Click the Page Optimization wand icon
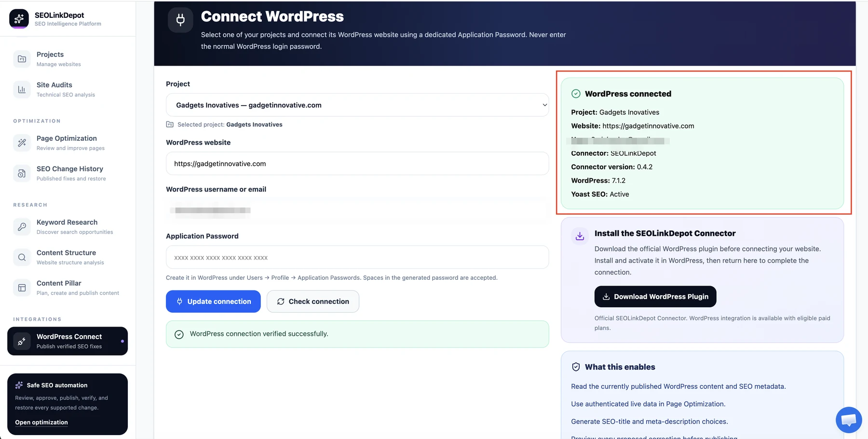The image size is (868, 439). (x=22, y=143)
